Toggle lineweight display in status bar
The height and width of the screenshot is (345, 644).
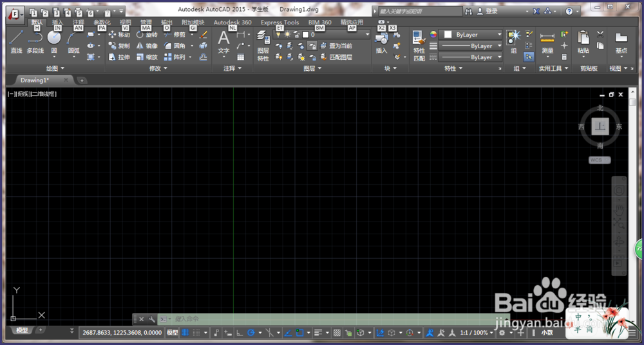click(x=318, y=333)
